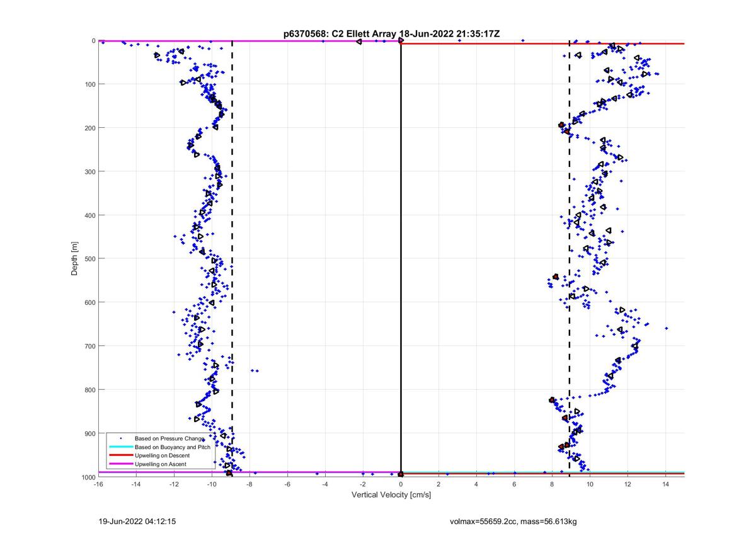The image size is (756, 536).
Task: Click velocity axis tick label '-6'
Action: tap(287, 484)
